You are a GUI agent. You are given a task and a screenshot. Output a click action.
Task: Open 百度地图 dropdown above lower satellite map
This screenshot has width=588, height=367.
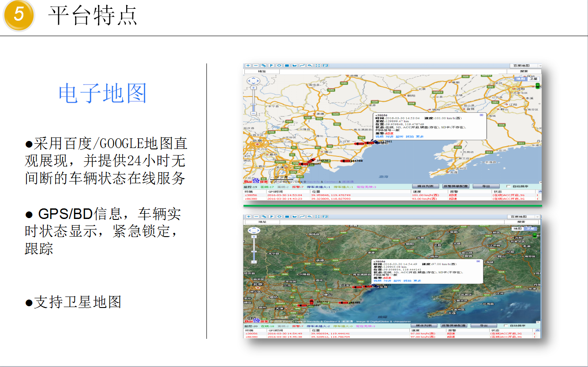[x=524, y=217]
